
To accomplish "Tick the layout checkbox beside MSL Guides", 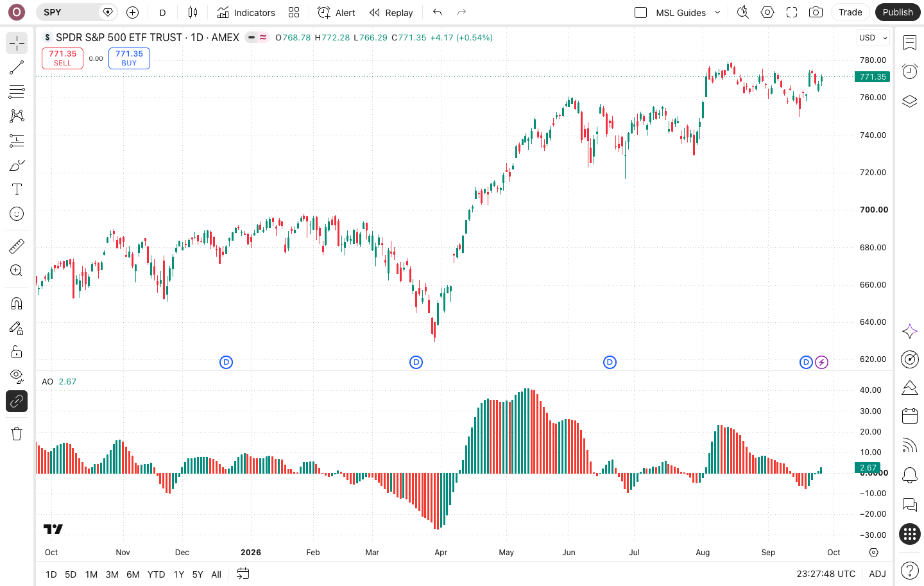I will pos(640,12).
